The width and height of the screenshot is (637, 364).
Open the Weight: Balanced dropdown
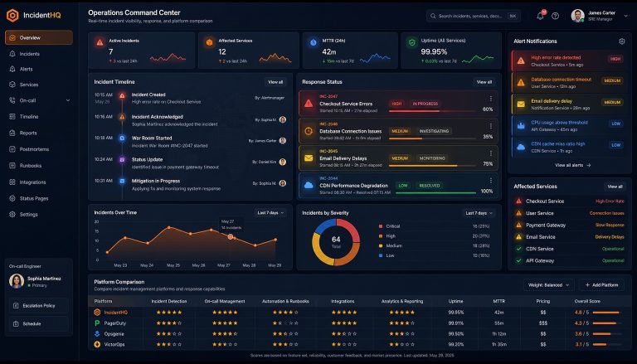(549, 285)
